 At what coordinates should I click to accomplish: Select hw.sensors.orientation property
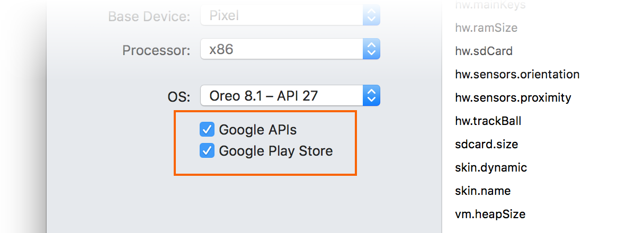517,74
